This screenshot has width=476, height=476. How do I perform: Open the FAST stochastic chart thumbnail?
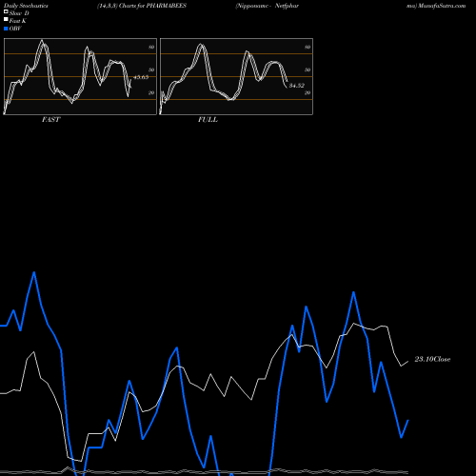point(80,76)
